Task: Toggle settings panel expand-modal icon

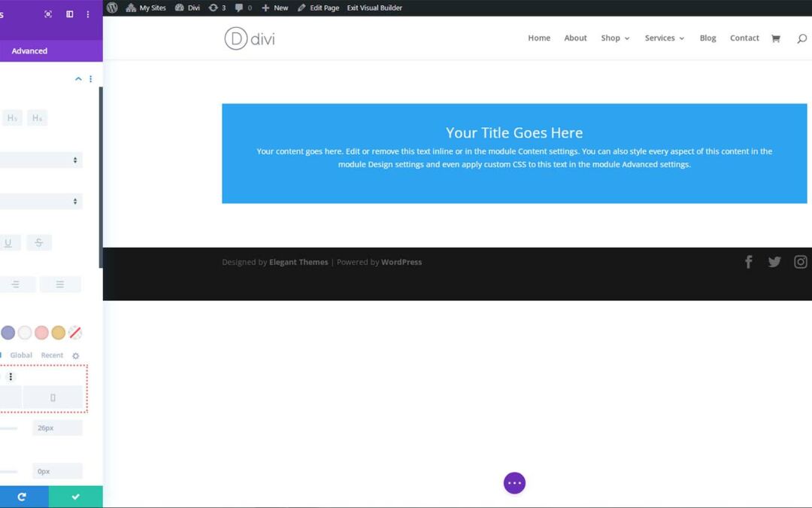Action: coord(48,14)
